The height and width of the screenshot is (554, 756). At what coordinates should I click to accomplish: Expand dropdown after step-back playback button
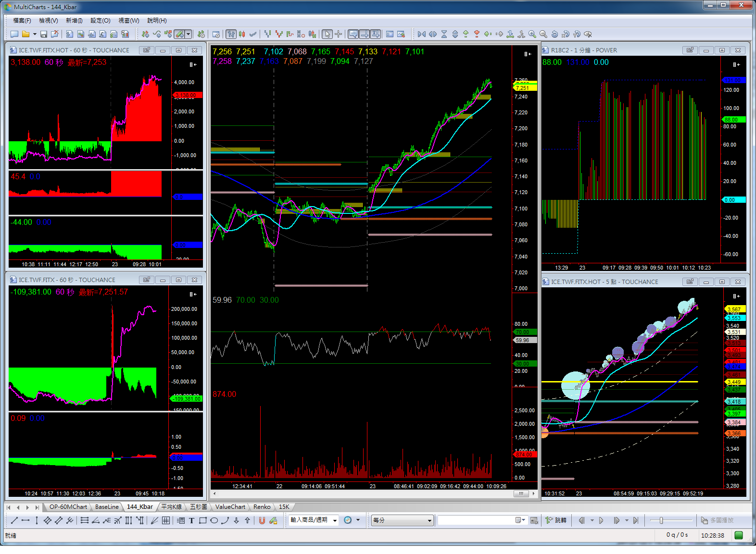[x=592, y=520]
